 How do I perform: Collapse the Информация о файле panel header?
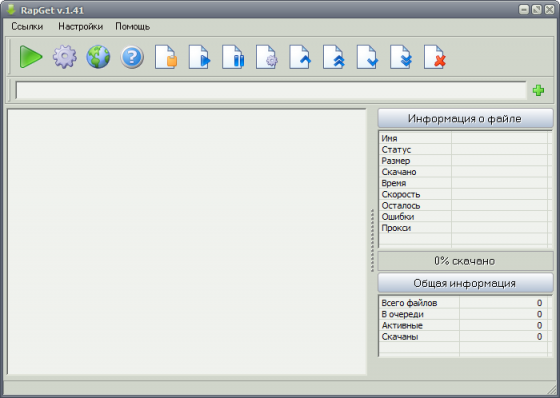pyautogui.click(x=465, y=118)
